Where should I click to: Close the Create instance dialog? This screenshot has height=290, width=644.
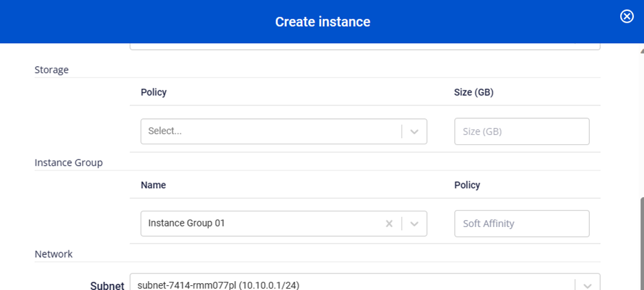click(x=626, y=17)
